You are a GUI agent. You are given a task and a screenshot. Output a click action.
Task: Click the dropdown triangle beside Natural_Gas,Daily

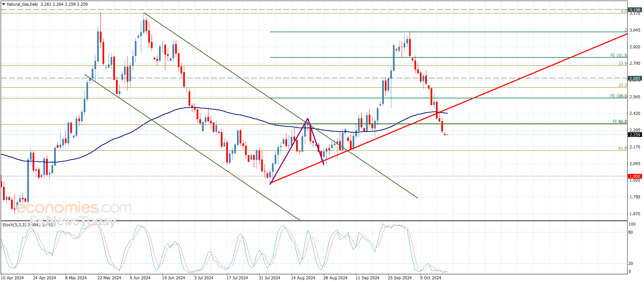pos(4,4)
